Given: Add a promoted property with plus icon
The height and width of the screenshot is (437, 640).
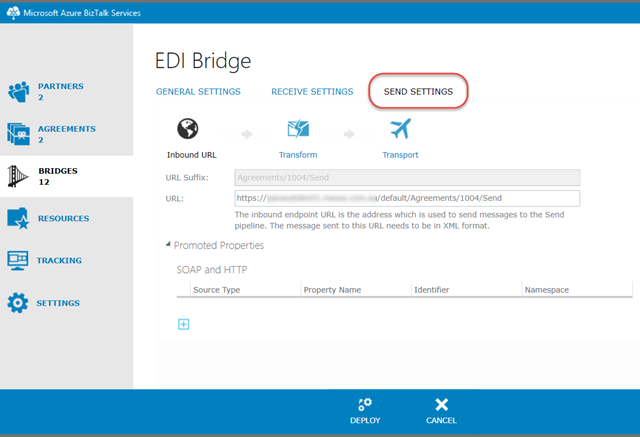Looking at the screenshot, I should (x=183, y=324).
